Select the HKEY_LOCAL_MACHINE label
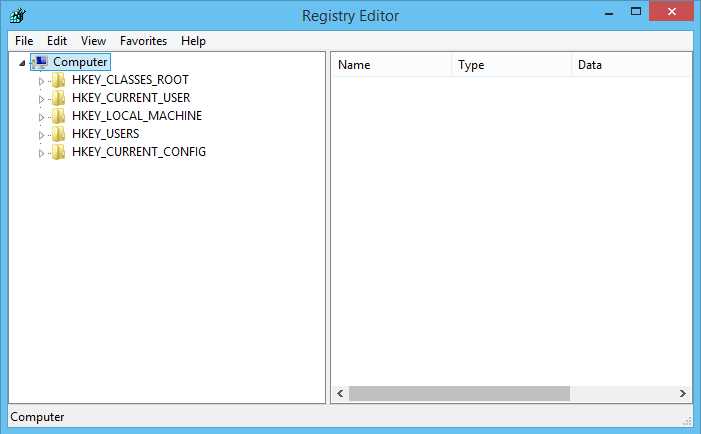This screenshot has width=701, height=434. pos(137,116)
